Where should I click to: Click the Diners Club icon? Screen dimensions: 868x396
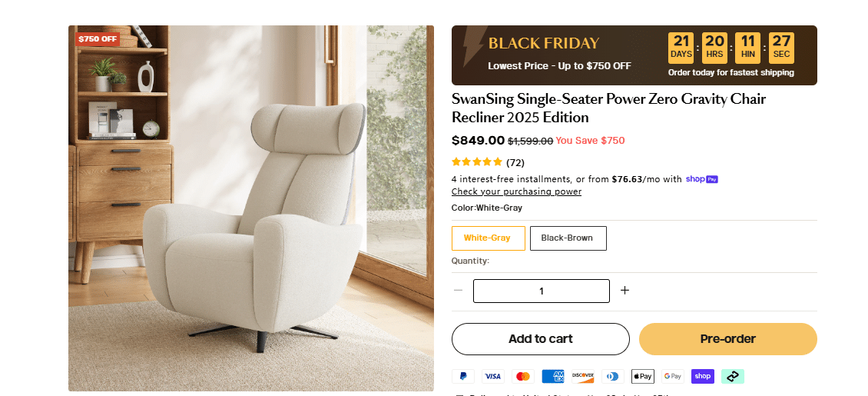613,376
